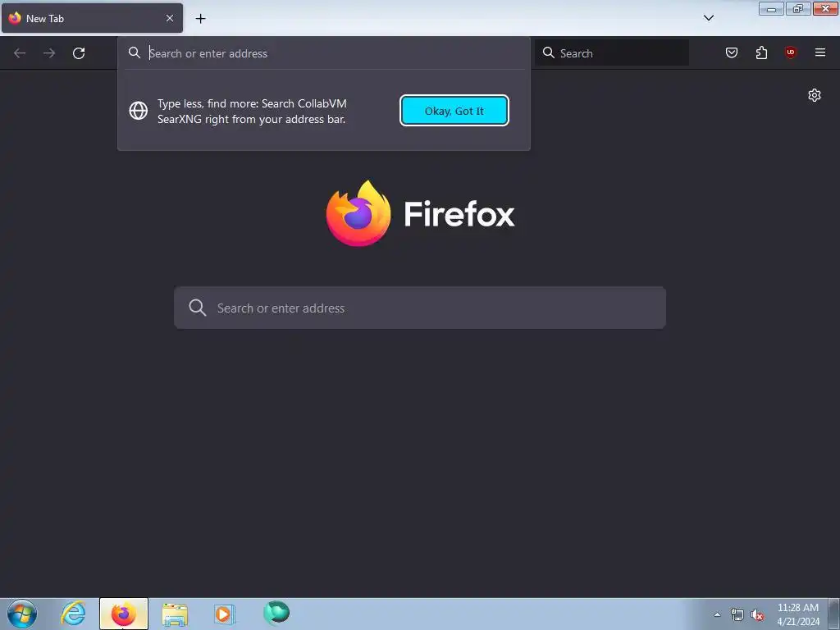Image resolution: width=840 pixels, height=630 pixels.
Task: Launch Windows Media Player from taskbar
Action: 225,614
